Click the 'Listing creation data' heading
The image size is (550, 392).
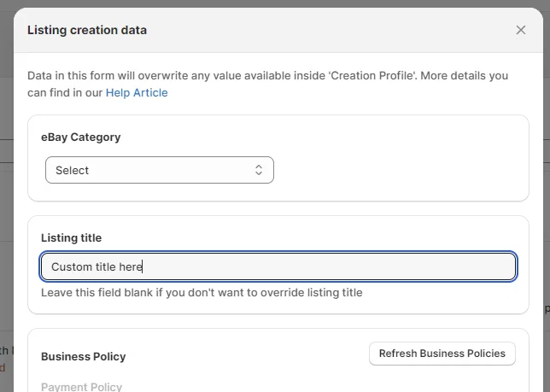(x=87, y=30)
